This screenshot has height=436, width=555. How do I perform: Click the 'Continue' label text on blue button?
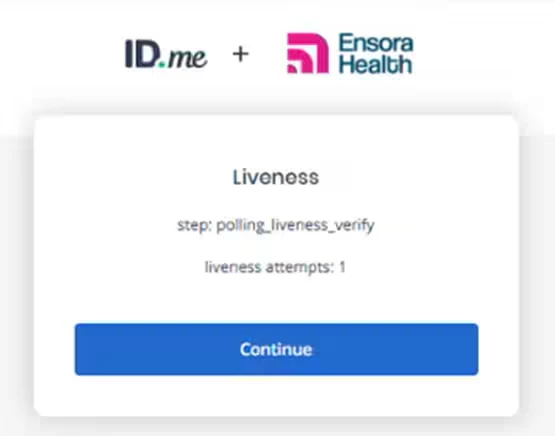click(x=276, y=349)
